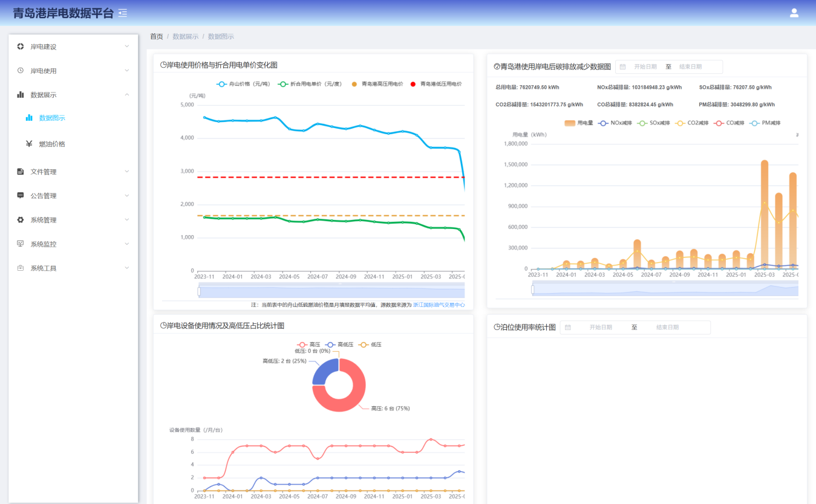Click the tallest 用电量 bar near 2025-03

[x=765, y=215]
